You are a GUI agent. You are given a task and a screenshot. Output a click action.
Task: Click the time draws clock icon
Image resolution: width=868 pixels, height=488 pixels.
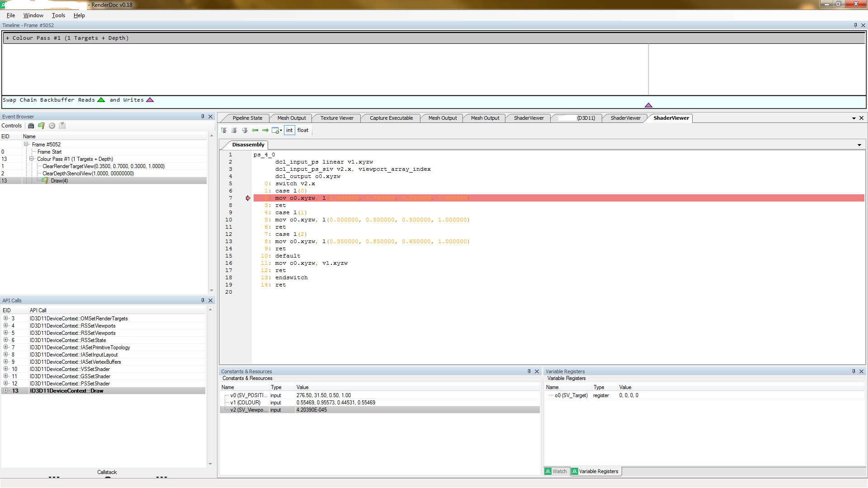pyautogui.click(x=52, y=126)
